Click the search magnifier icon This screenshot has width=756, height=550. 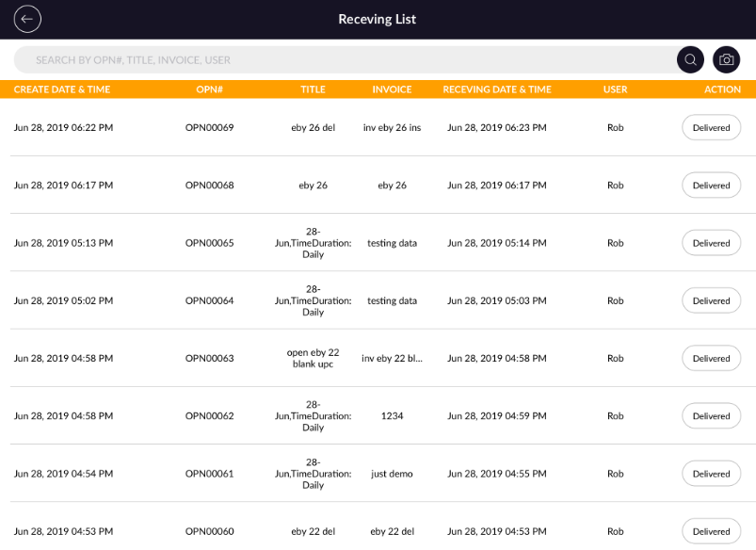pos(690,59)
